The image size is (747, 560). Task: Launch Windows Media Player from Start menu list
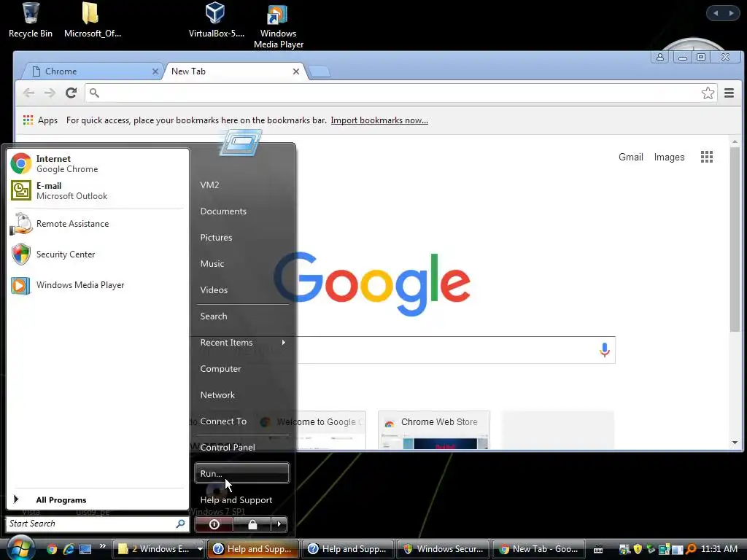pos(97,285)
